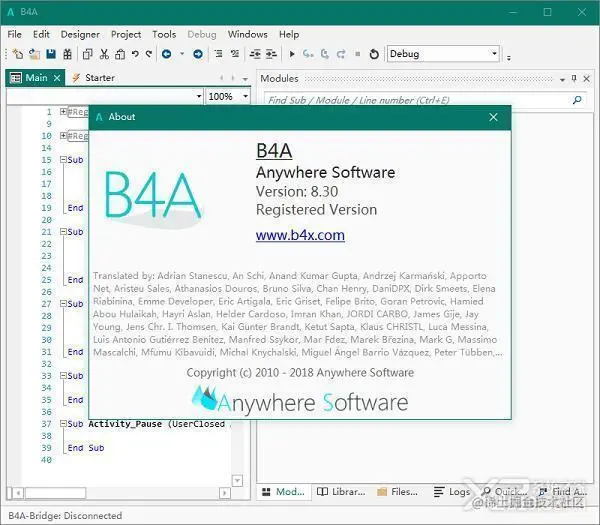
Task: Open the Designer menu
Action: tap(80, 34)
